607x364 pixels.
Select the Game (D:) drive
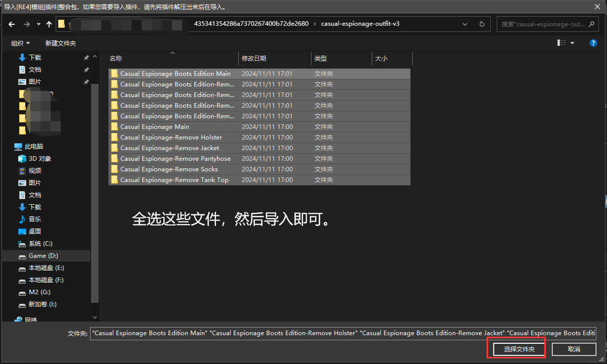pos(43,256)
